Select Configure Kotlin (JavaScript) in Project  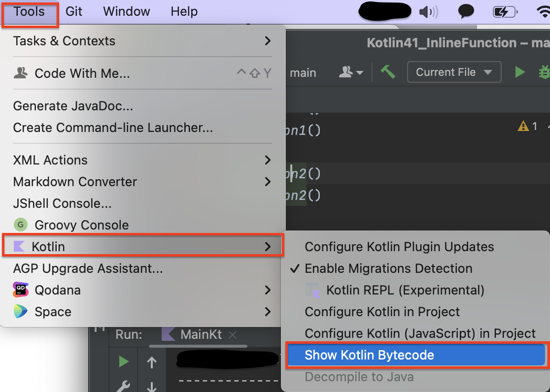tap(415, 333)
